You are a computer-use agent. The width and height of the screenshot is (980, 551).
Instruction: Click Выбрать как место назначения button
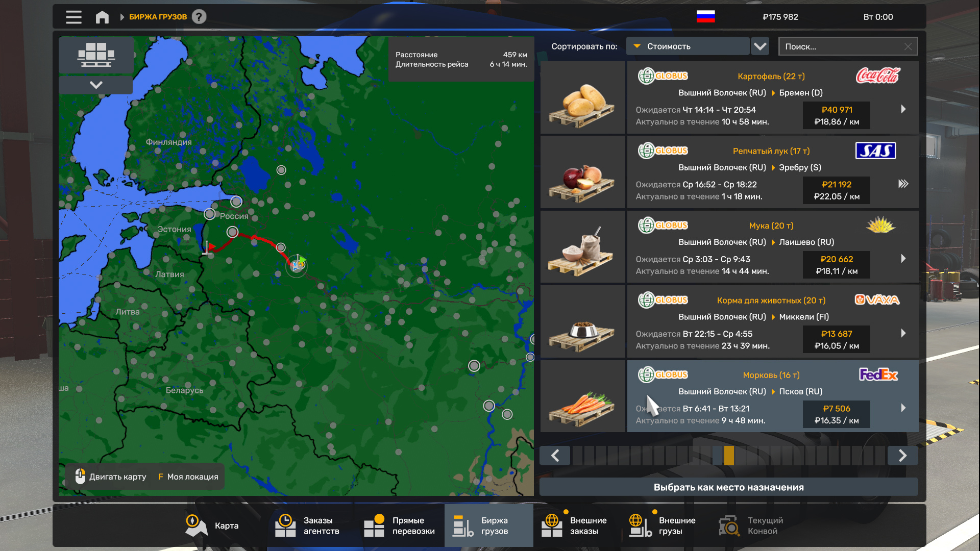728,487
